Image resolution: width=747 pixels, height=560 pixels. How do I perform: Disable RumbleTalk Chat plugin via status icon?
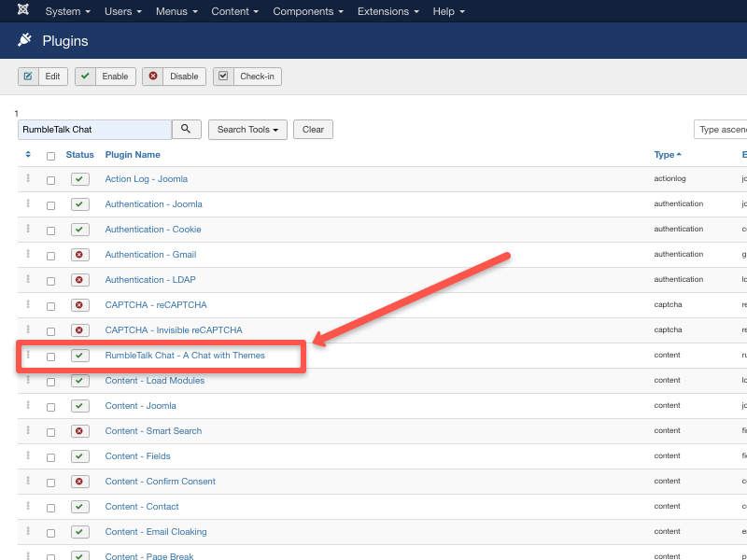pyautogui.click(x=79, y=356)
